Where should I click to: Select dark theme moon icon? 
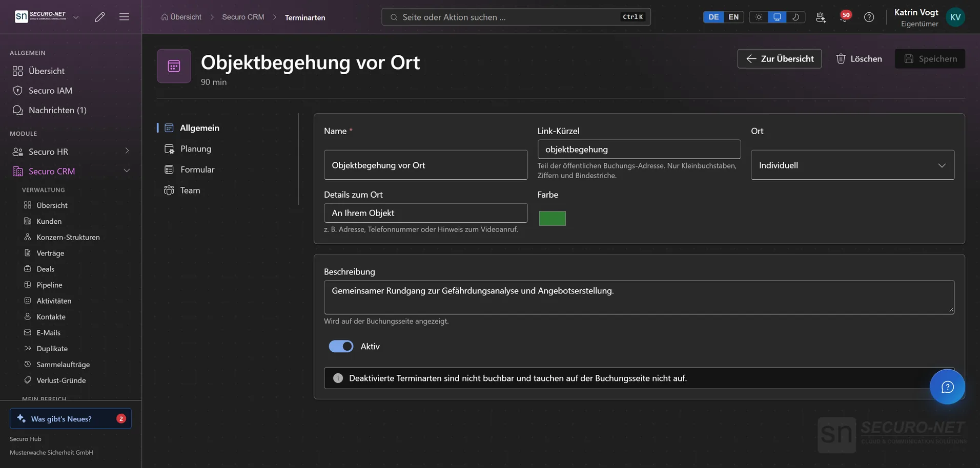(795, 17)
